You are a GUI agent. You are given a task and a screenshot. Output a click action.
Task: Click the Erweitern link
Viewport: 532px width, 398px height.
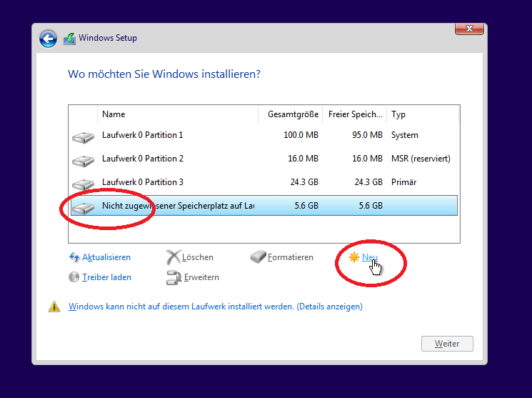point(201,277)
